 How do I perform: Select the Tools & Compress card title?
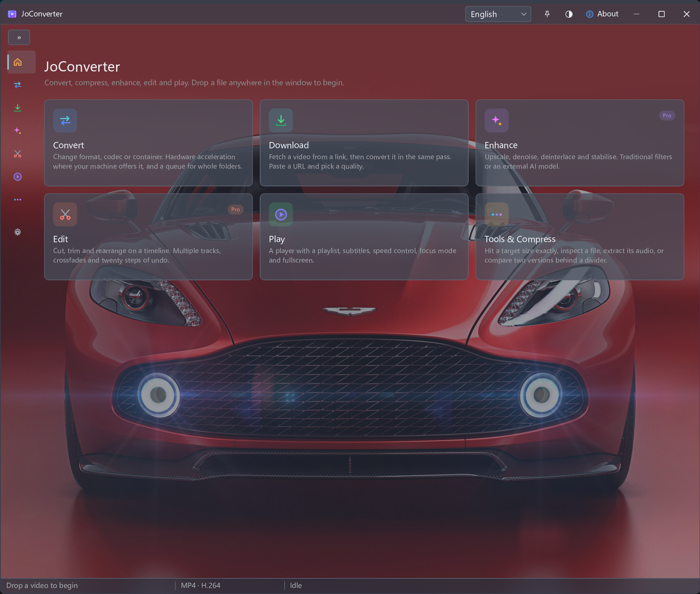(520, 239)
